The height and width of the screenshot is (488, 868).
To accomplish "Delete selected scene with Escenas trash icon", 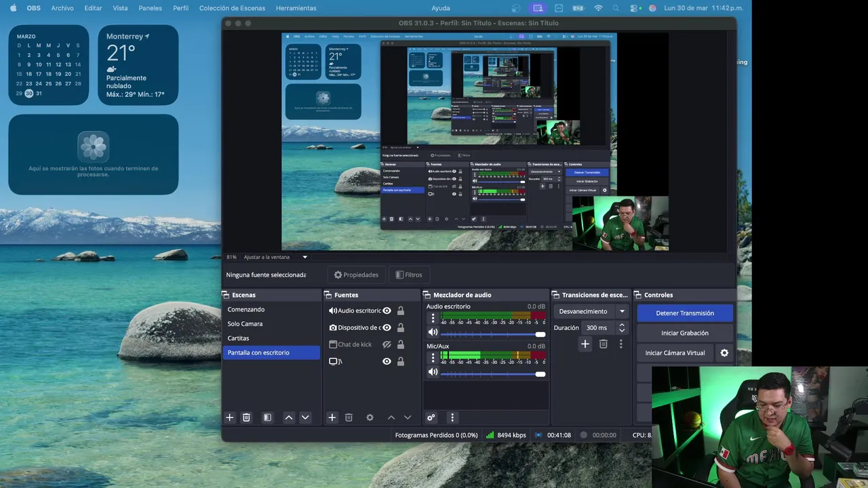I will (246, 418).
